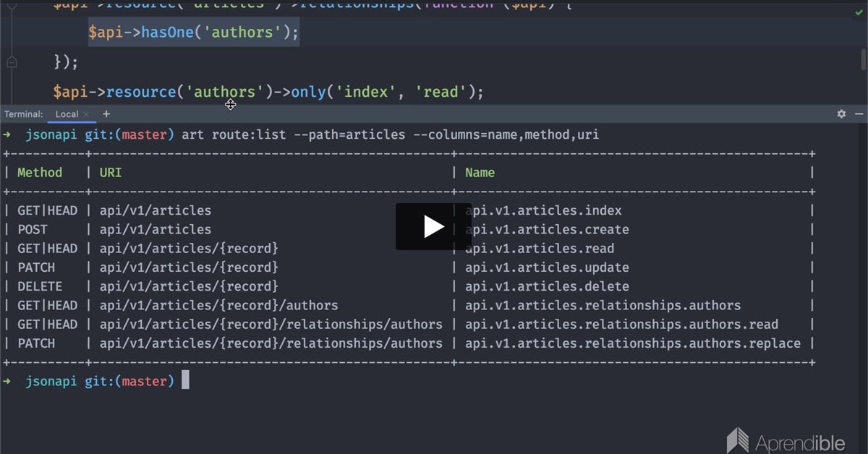Click api.v1.articles.delete route name
Viewport: 868px width, 454px height.
(547, 286)
